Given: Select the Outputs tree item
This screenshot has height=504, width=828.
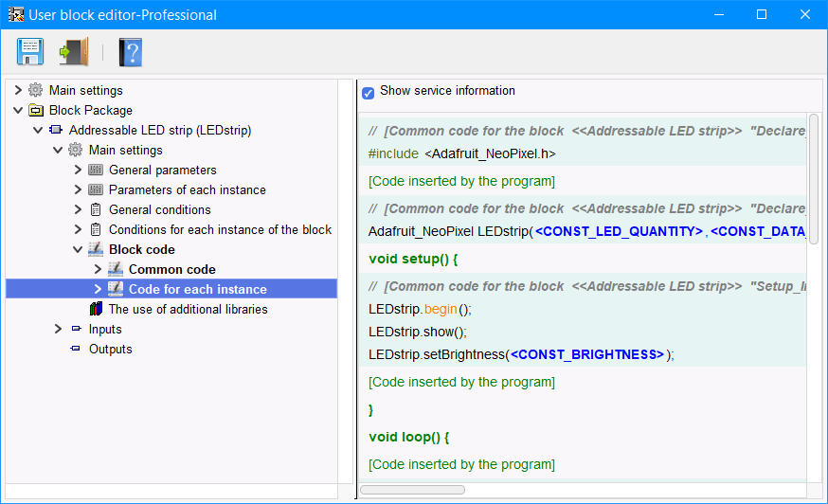Looking at the screenshot, I should (110, 350).
